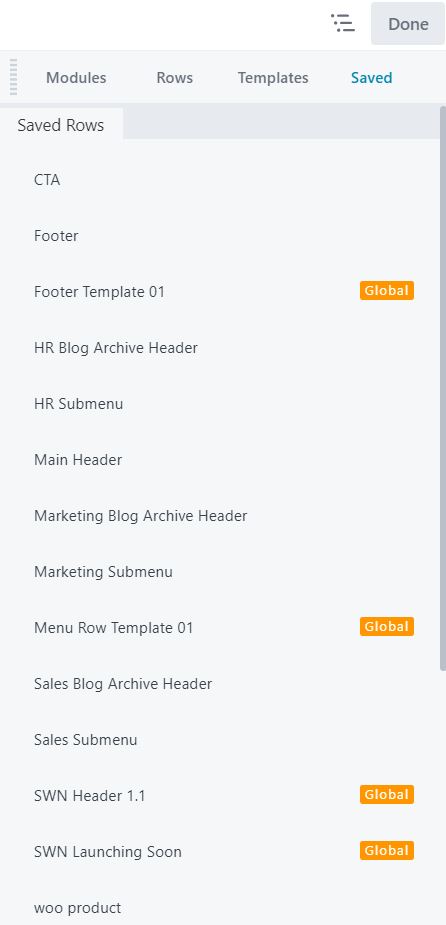Pick the Sales Submenu row
The height and width of the screenshot is (925, 446).
(219, 740)
